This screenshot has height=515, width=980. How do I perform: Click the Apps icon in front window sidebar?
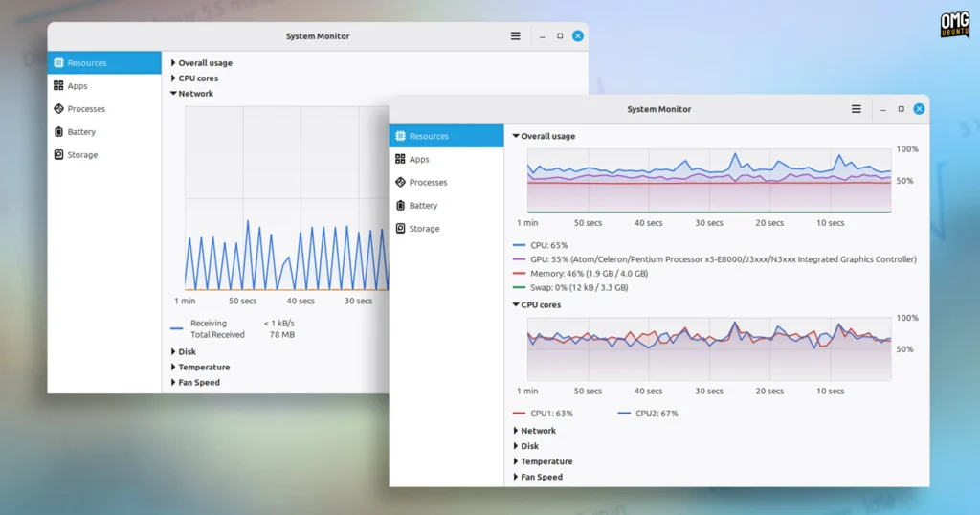[x=400, y=159]
